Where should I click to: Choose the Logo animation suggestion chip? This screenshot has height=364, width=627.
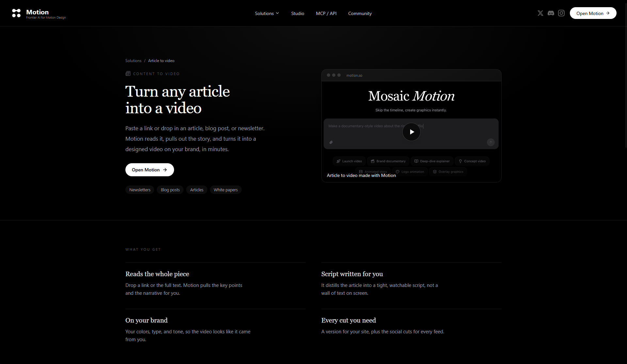[x=410, y=172]
